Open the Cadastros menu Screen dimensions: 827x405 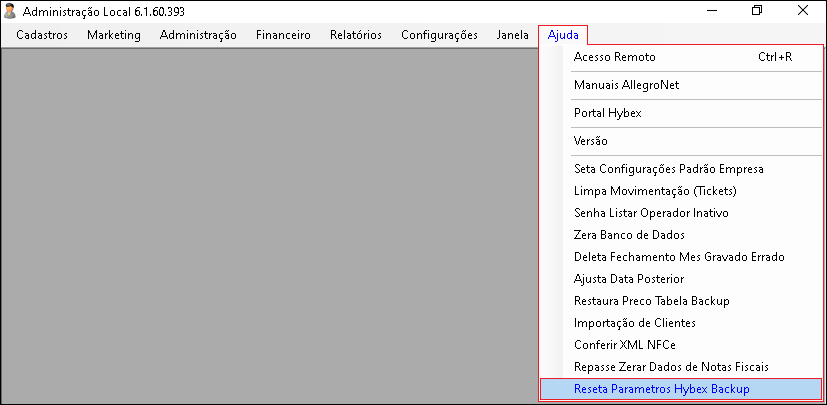point(42,35)
